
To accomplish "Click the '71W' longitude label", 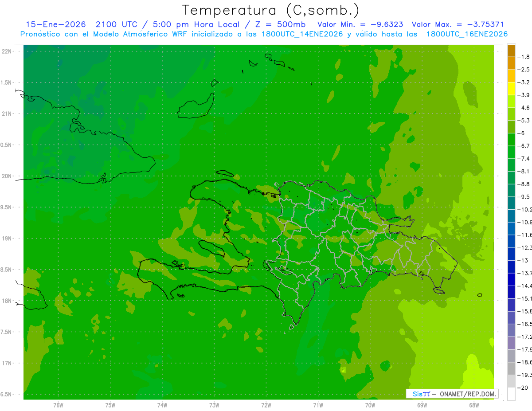I will click(x=318, y=405).
